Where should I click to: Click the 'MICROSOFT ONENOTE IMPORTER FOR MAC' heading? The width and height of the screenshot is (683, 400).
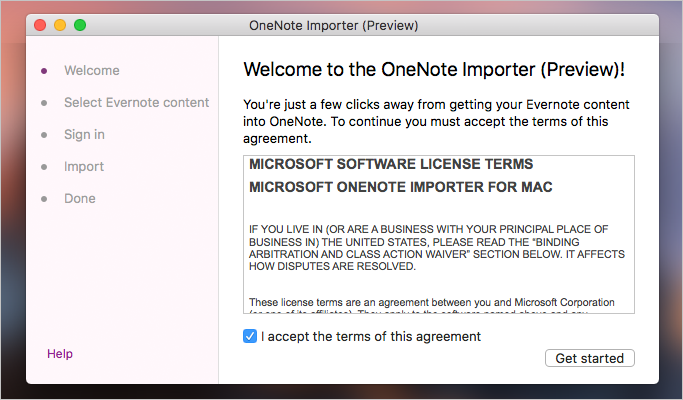[400, 187]
